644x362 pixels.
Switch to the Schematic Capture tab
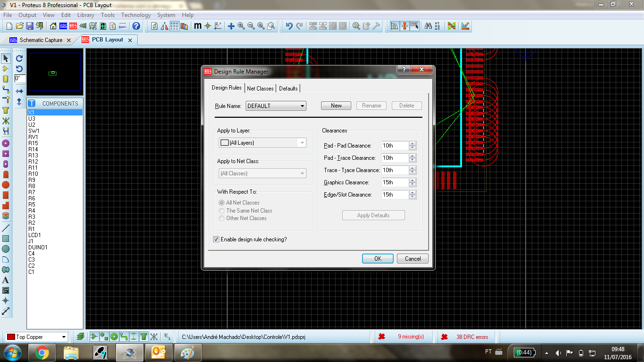pos(41,40)
